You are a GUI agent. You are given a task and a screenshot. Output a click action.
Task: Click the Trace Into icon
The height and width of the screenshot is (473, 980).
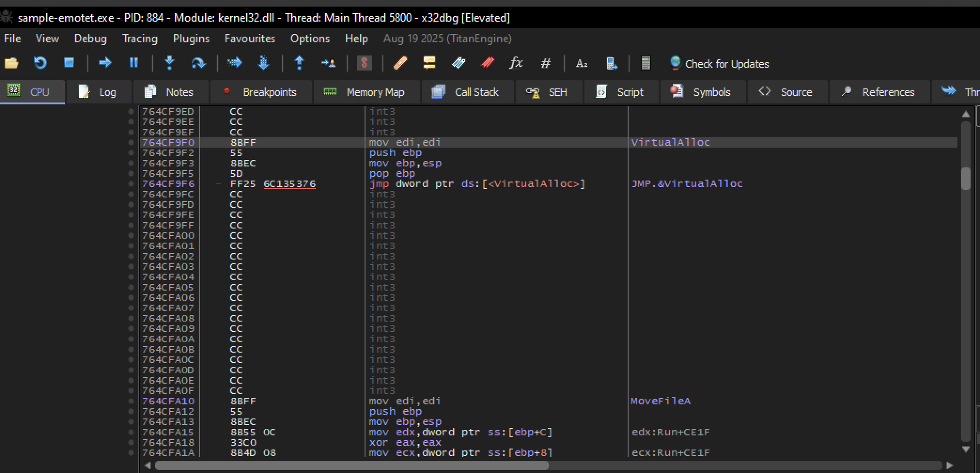tap(234, 63)
